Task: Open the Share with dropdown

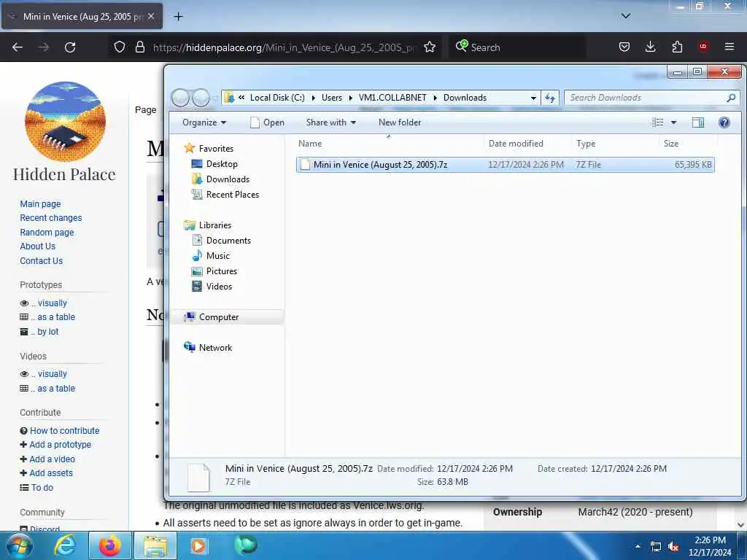Action: (330, 122)
